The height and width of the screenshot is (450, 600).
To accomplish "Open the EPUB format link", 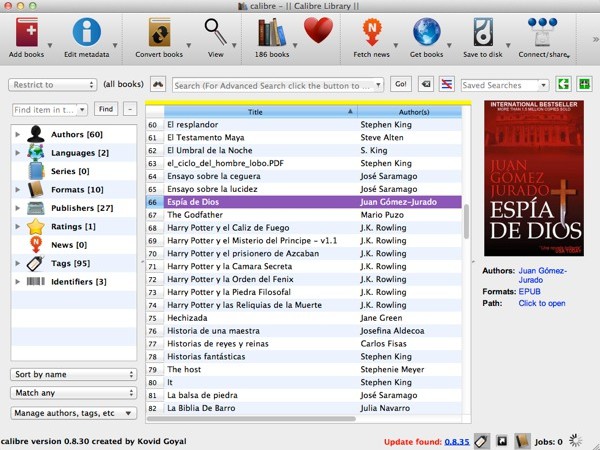I will [530, 291].
